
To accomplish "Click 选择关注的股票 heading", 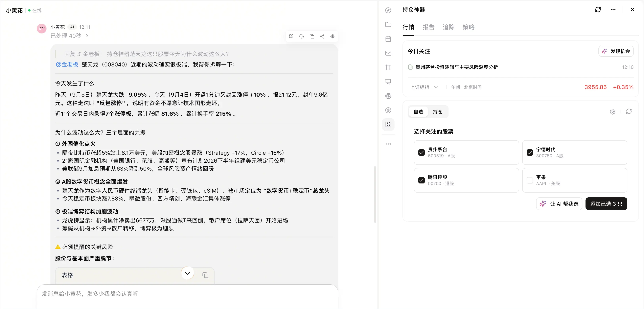I will point(433,131).
